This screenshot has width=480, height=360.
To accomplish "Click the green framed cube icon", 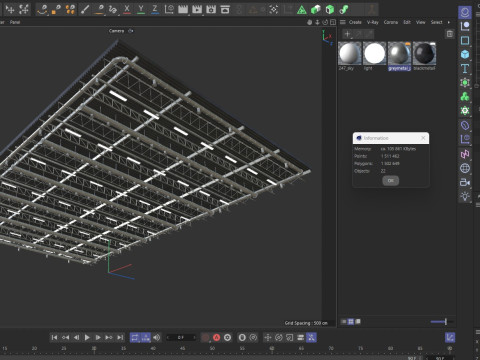I will [x=330, y=10].
